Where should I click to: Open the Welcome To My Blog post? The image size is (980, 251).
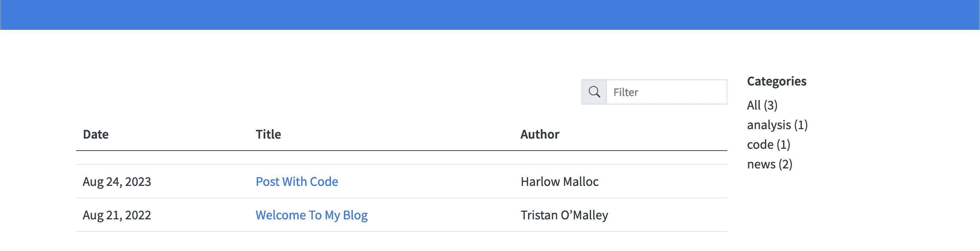[x=311, y=215]
